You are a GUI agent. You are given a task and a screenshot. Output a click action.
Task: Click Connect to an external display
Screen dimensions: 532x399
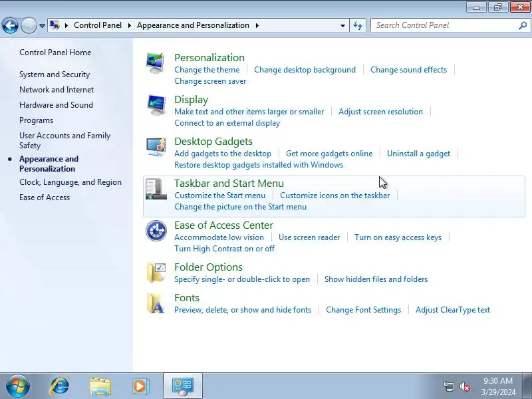(x=227, y=123)
